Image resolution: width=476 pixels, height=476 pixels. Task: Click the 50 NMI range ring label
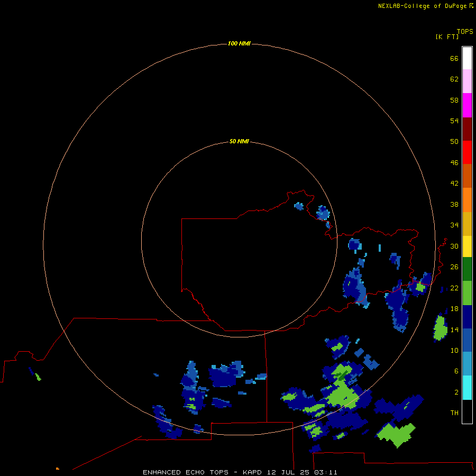point(239,141)
